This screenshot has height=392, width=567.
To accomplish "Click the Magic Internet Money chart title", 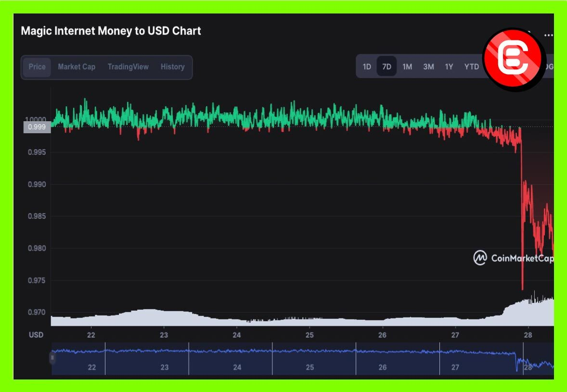I will coord(111,31).
